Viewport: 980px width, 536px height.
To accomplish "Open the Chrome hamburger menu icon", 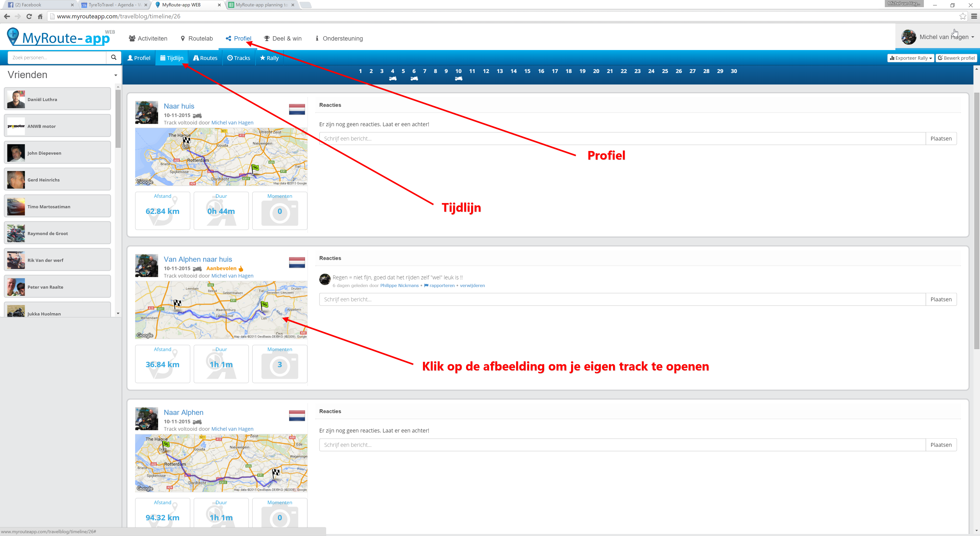I will (x=974, y=16).
